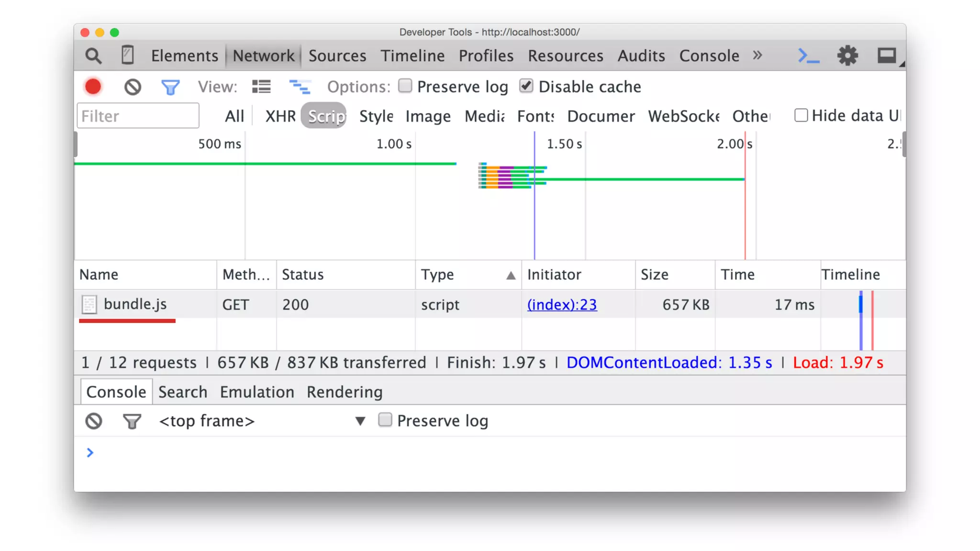Stop recording with the red record button
The image size is (980, 551).
93,87
